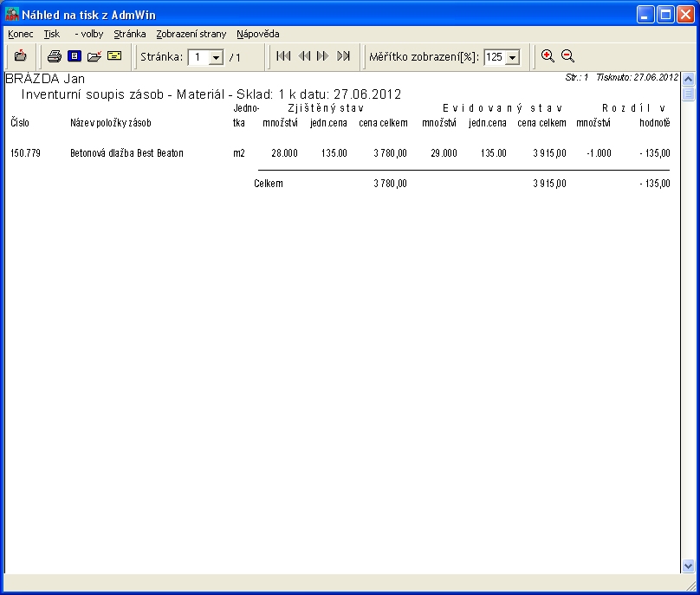The width and height of the screenshot is (700, 595).
Task: Click the unit value m2
Action: 239,153
